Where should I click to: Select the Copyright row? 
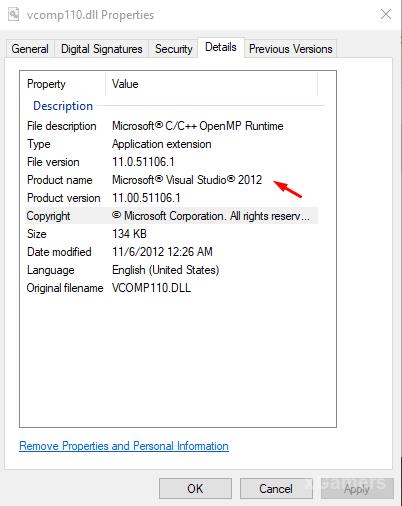172,216
